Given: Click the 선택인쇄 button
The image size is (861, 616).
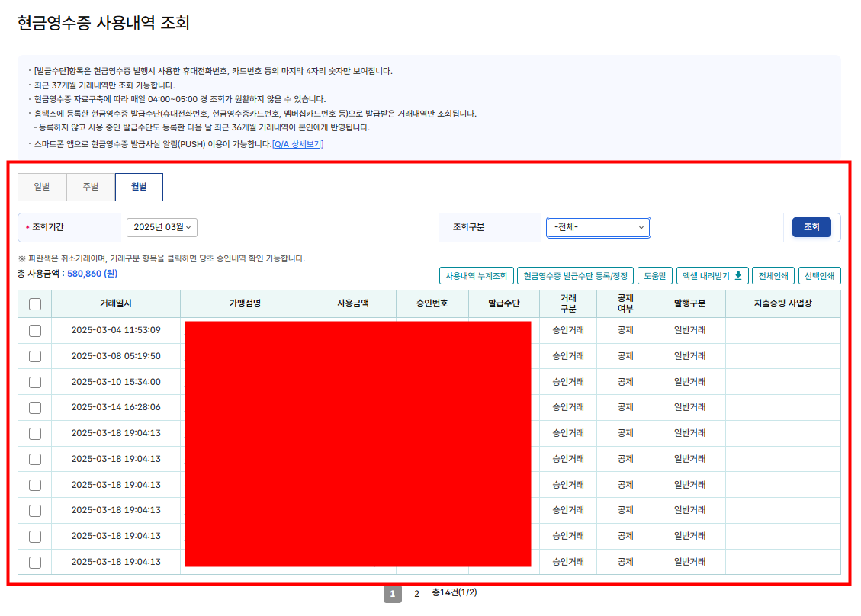Looking at the screenshot, I should click(819, 276).
